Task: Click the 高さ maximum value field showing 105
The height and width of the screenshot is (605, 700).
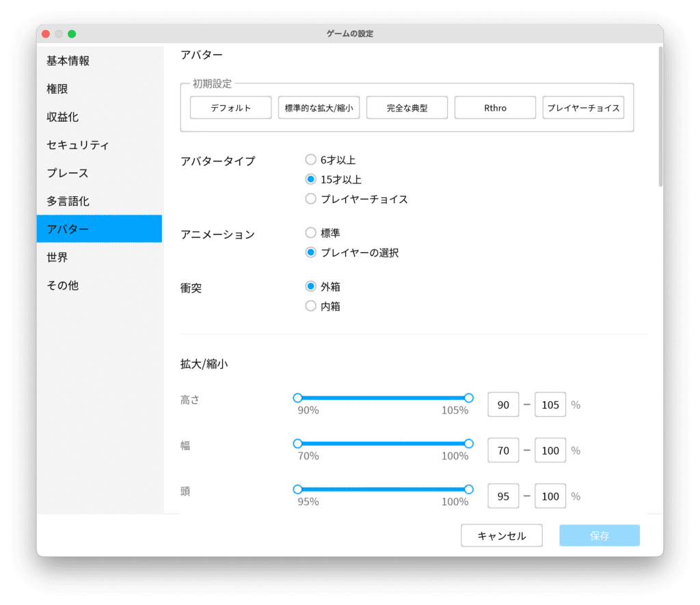Action: (x=550, y=405)
